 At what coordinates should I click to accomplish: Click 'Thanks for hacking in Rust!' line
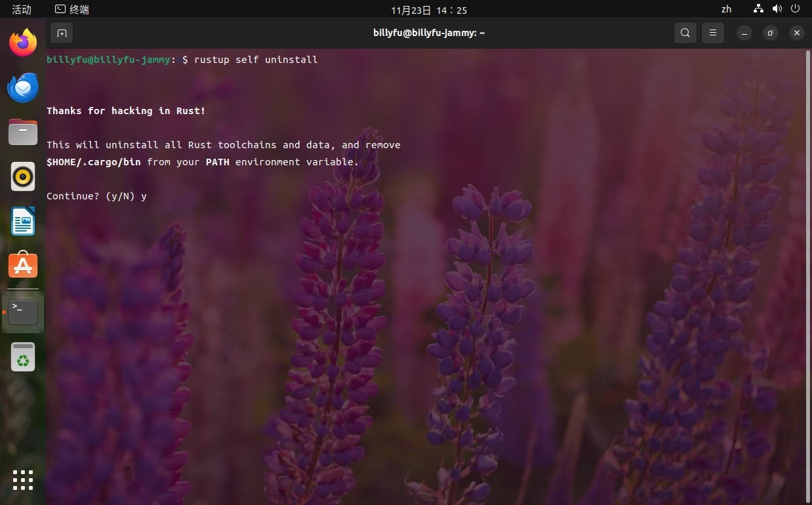[126, 111]
